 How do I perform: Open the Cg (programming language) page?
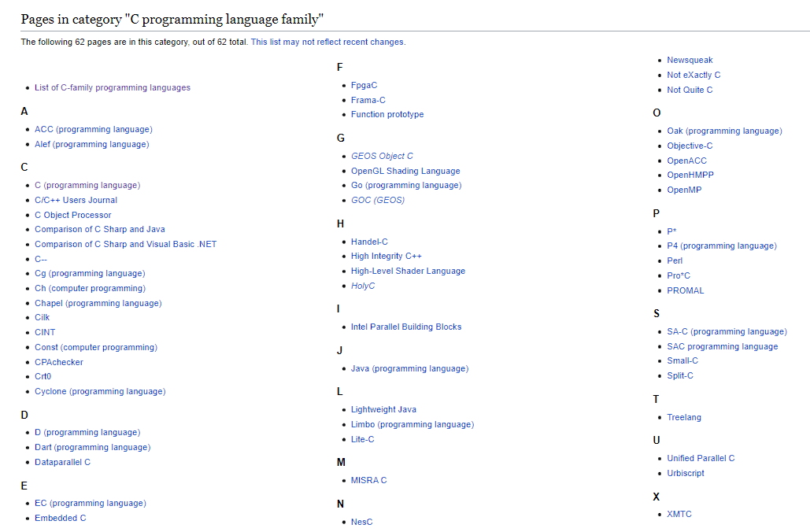pos(90,273)
